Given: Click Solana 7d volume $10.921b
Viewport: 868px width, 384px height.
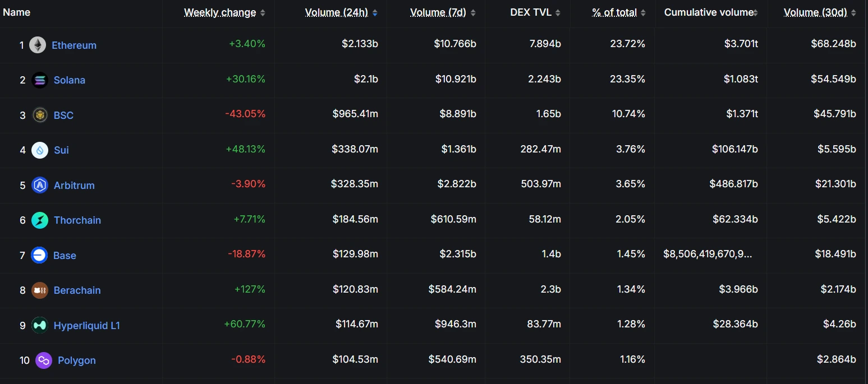Looking at the screenshot, I should [x=456, y=79].
